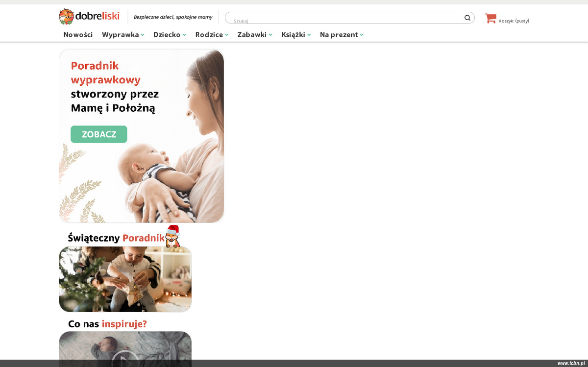
Task: Open the Zabawki menu item
Action: pyautogui.click(x=252, y=35)
